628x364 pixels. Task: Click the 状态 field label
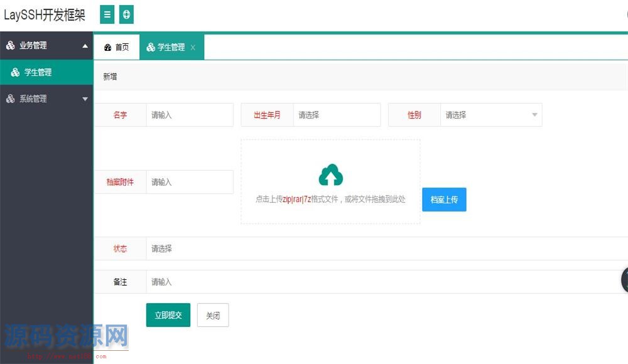point(120,249)
